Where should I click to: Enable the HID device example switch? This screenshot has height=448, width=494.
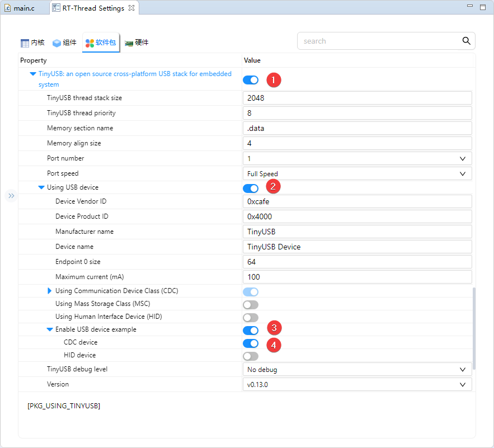coord(251,356)
